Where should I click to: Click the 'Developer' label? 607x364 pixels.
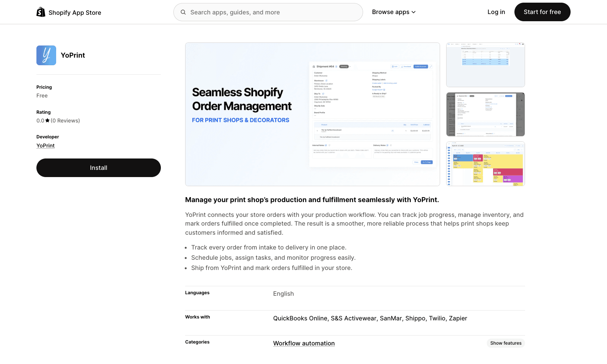48,137
